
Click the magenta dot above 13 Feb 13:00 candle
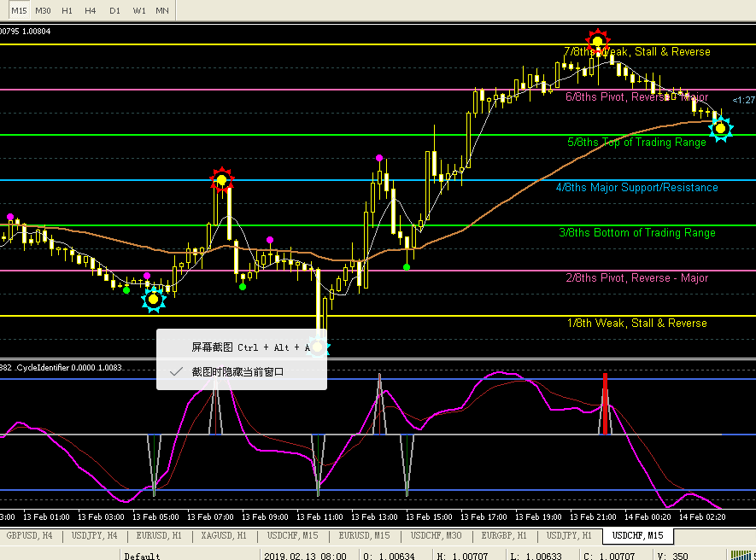[379, 158]
